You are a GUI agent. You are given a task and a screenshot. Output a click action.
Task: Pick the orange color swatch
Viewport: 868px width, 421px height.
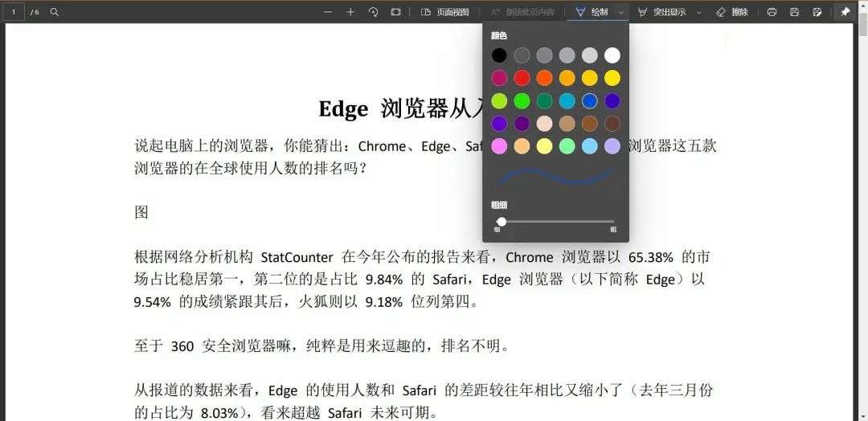[545, 78]
